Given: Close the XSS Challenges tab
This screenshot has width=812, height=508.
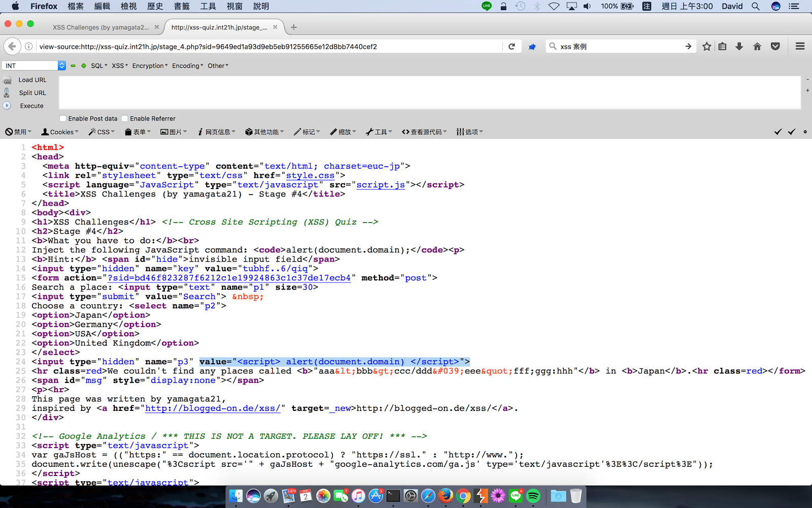Looking at the screenshot, I should pos(157,27).
